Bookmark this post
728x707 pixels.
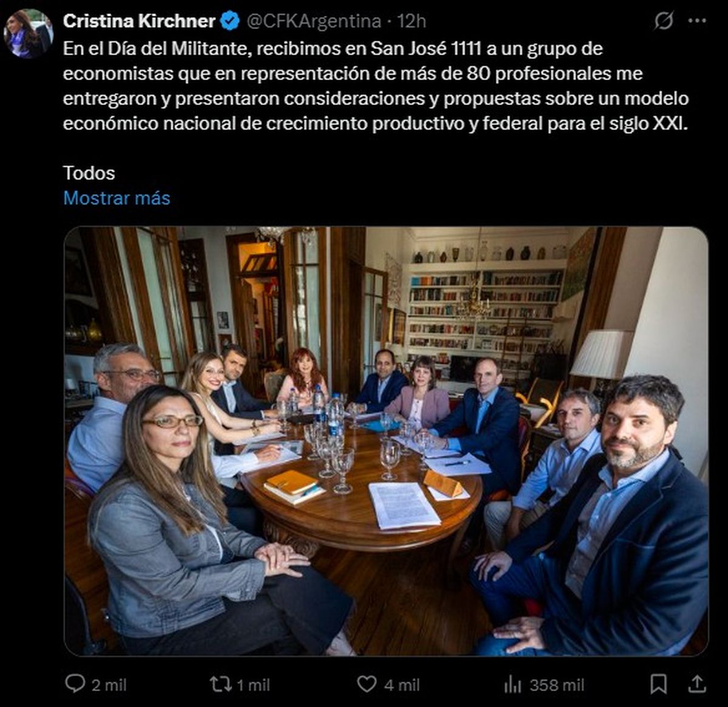click(658, 685)
